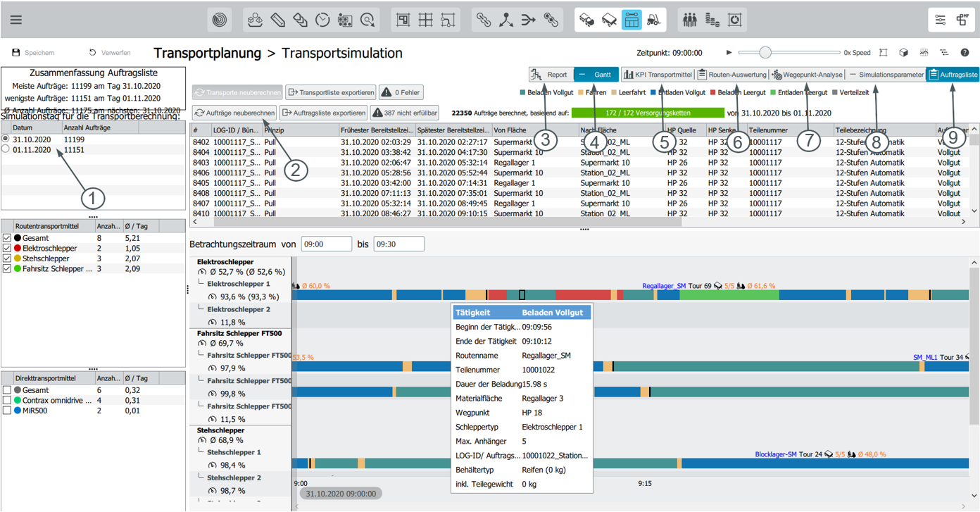This screenshot has height=512, width=980.
Task: Select the 31.10.2020 simulation day radio button
Action: tap(6, 139)
